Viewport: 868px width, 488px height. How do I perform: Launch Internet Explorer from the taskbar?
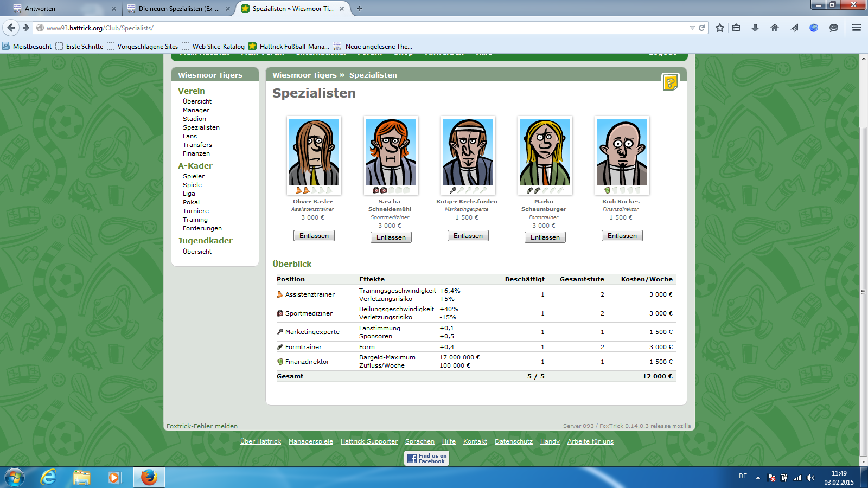pos(48,477)
